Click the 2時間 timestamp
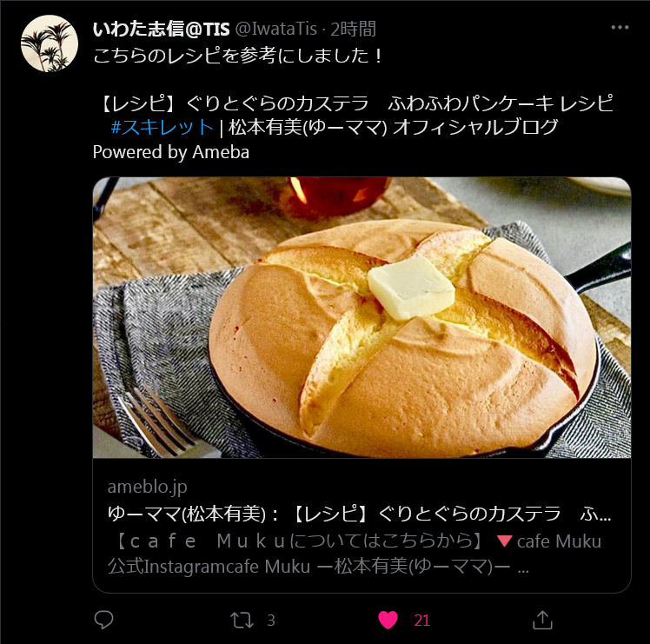 pos(353,29)
